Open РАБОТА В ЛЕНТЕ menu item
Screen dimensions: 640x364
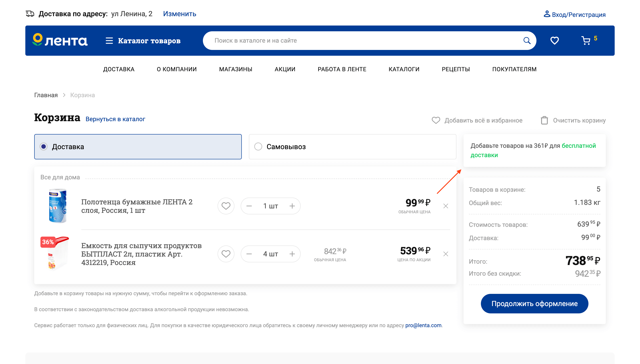342,69
